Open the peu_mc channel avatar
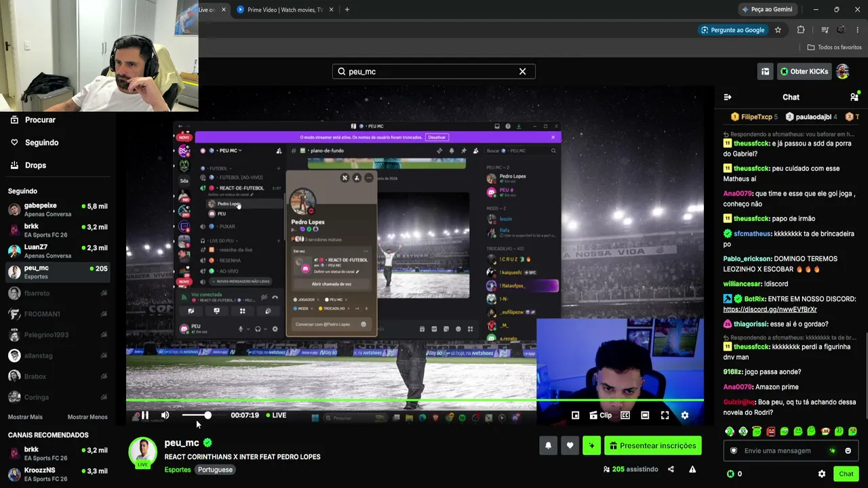 point(142,451)
